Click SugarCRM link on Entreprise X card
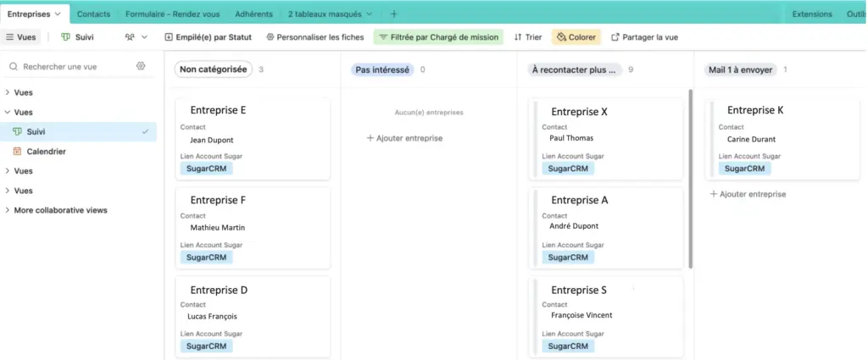The image size is (868, 360). click(568, 169)
